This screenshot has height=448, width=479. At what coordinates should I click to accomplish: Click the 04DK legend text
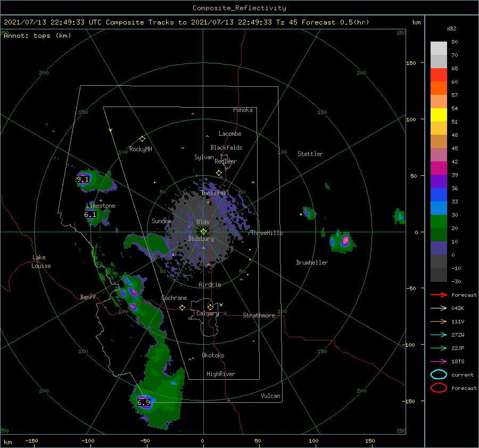coord(458,308)
